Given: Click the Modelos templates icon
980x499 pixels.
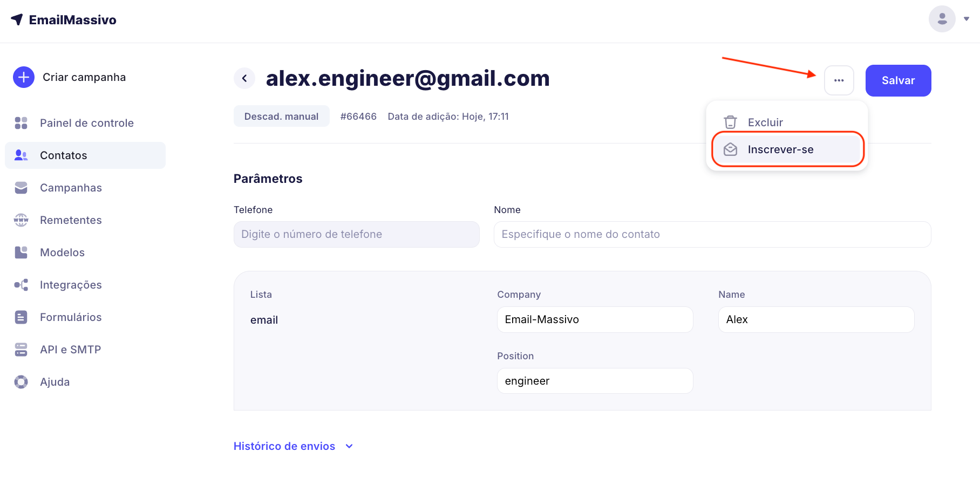Looking at the screenshot, I should [x=21, y=252].
